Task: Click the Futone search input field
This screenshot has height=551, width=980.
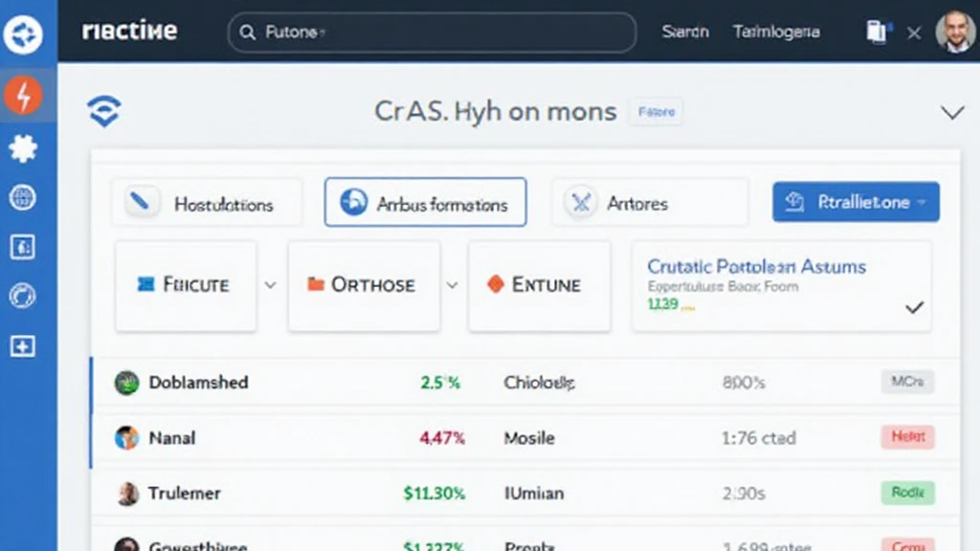Action: pyautogui.click(x=432, y=33)
